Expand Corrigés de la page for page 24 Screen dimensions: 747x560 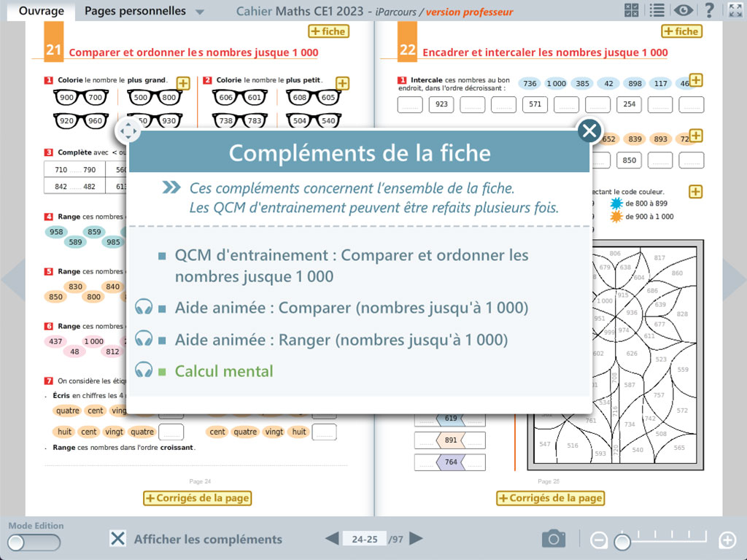(x=197, y=498)
